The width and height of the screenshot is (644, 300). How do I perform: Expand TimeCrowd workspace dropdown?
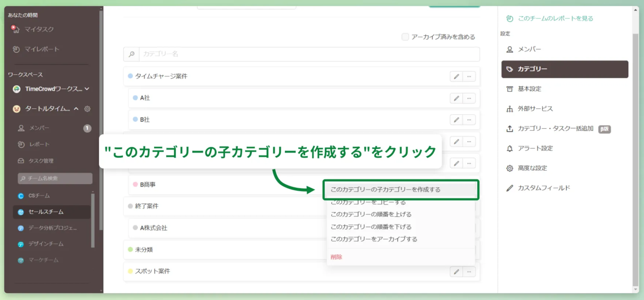87,89
